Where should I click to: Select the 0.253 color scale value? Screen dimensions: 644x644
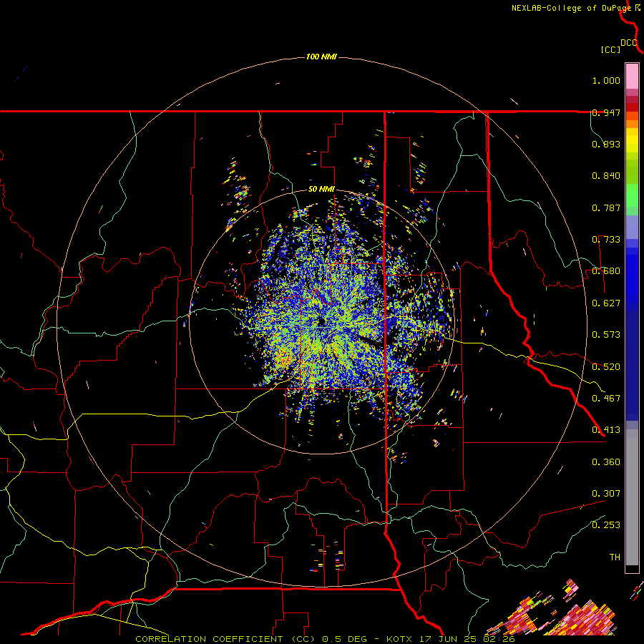[606, 525]
